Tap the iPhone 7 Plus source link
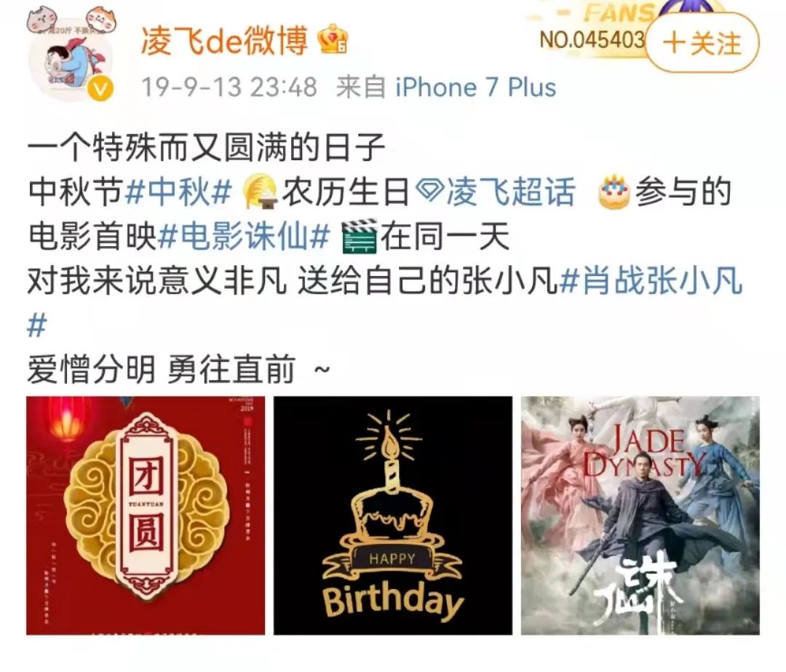The height and width of the screenshot is (672, 786). tap(476, 88)
